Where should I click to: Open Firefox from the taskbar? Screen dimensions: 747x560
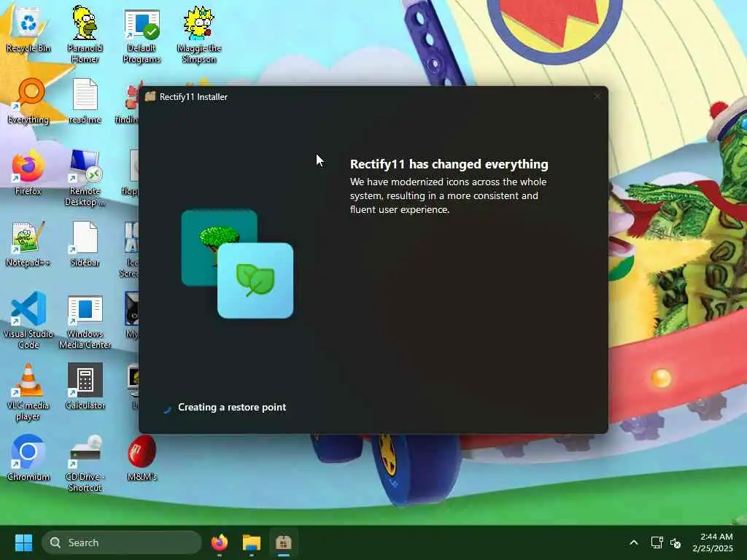pyautogui.click(x=219, y=542)
